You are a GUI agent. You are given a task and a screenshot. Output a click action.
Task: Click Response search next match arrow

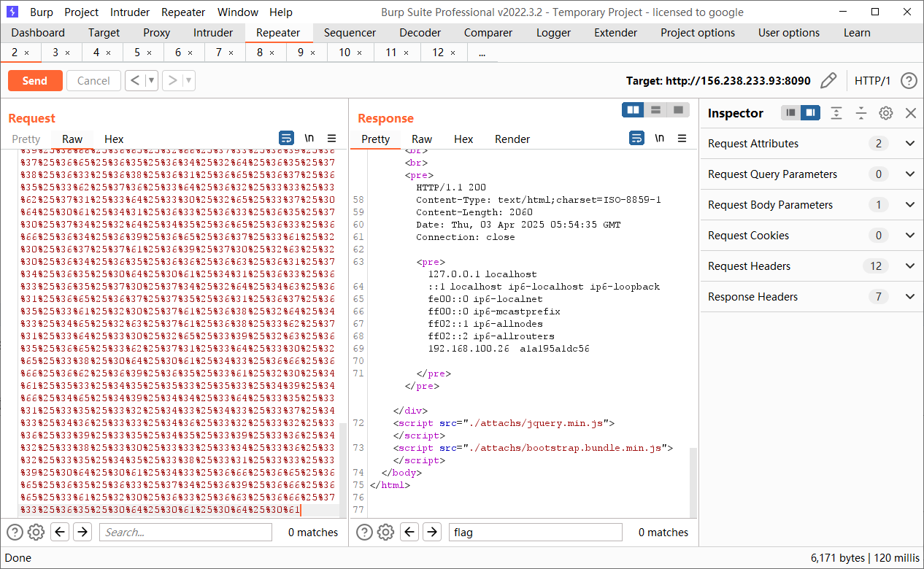tap(432, 533)
